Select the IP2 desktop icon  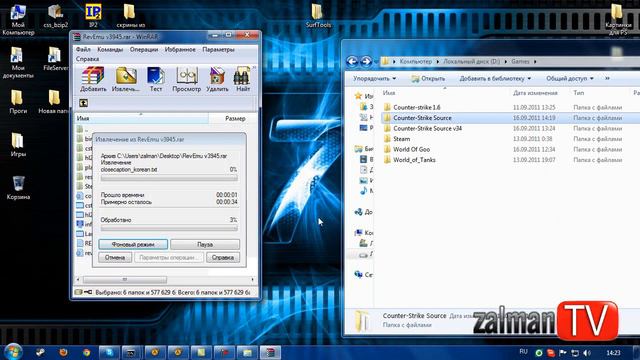pos(93,16)
